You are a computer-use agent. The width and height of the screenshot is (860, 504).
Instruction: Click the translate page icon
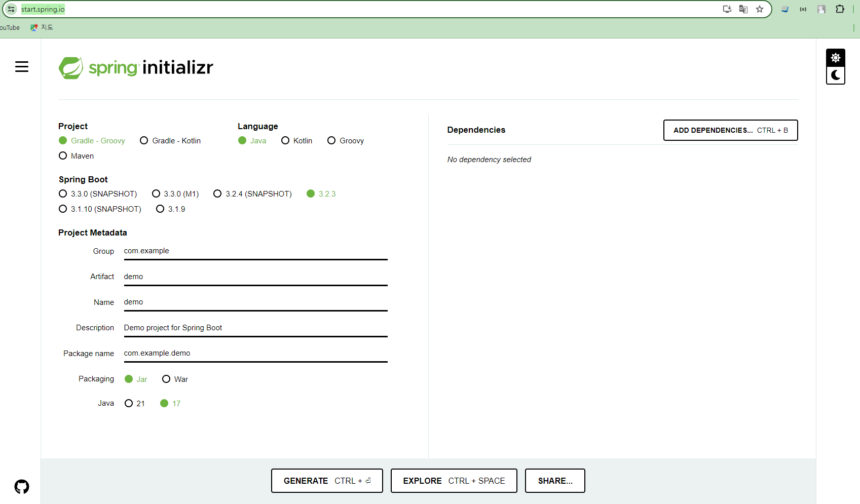pos(743,9)
